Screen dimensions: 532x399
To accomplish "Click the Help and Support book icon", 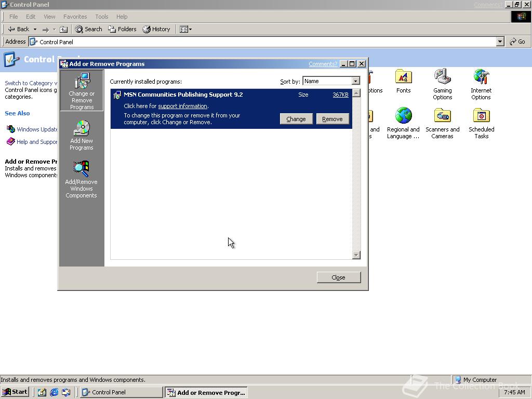I will 11,141.
